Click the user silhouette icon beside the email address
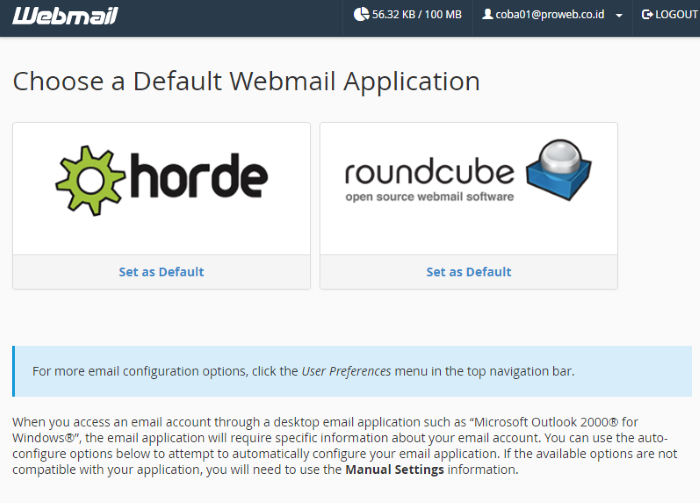700x503 pixels. [488, 14]
